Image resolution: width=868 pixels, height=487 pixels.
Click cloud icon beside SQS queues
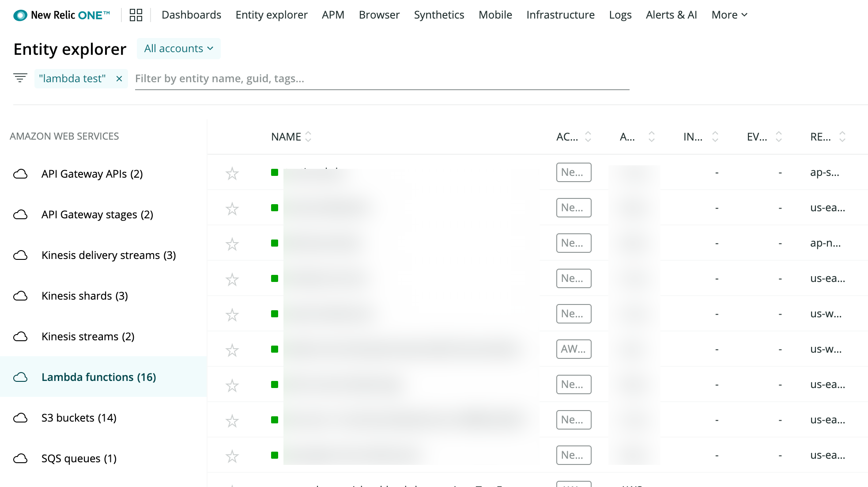point(20,458)
